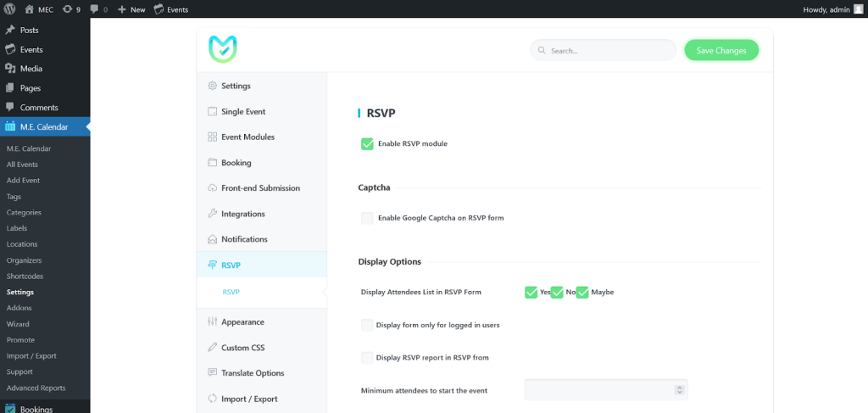
Task: Check Display RSVP report in RSVP from
Action: 367,358
